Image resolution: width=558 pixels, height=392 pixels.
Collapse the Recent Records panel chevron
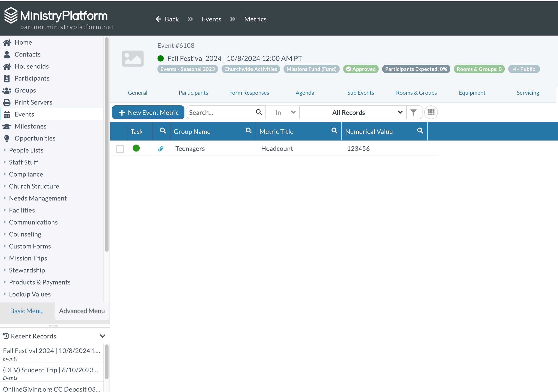tap(102, 336)
